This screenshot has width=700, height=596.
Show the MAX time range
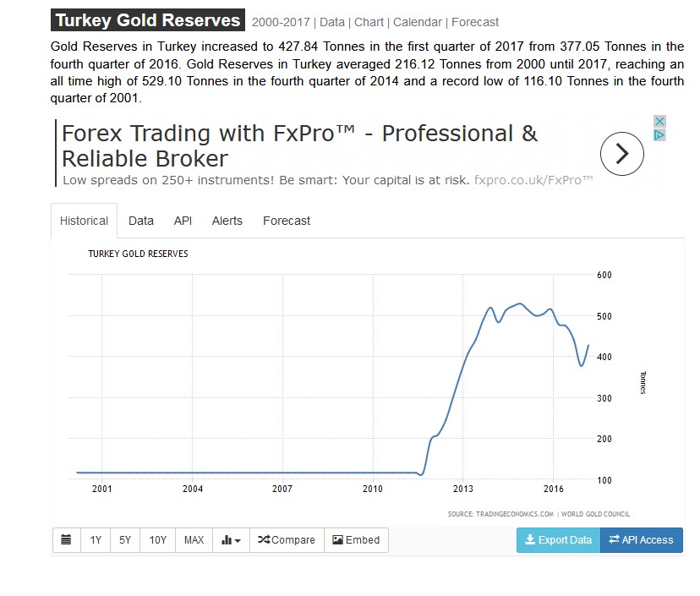pyautogui.click(x=194, y=540)
